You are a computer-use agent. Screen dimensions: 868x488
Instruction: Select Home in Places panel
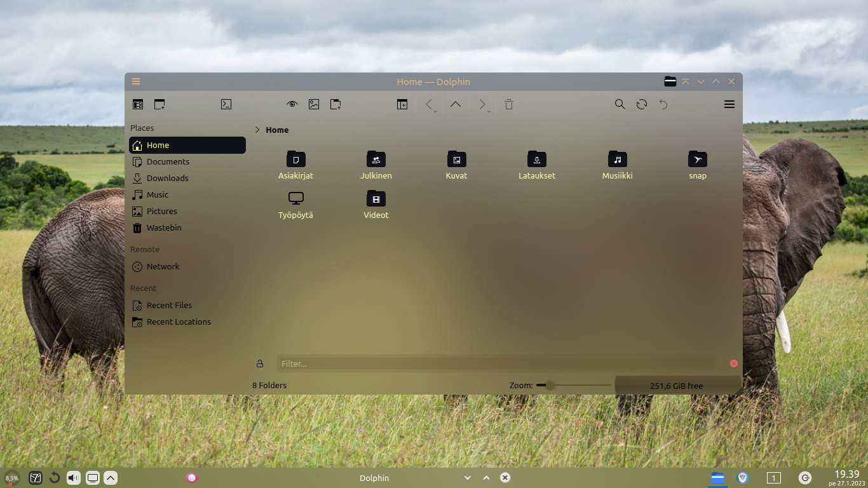click(x=187, y=145)
